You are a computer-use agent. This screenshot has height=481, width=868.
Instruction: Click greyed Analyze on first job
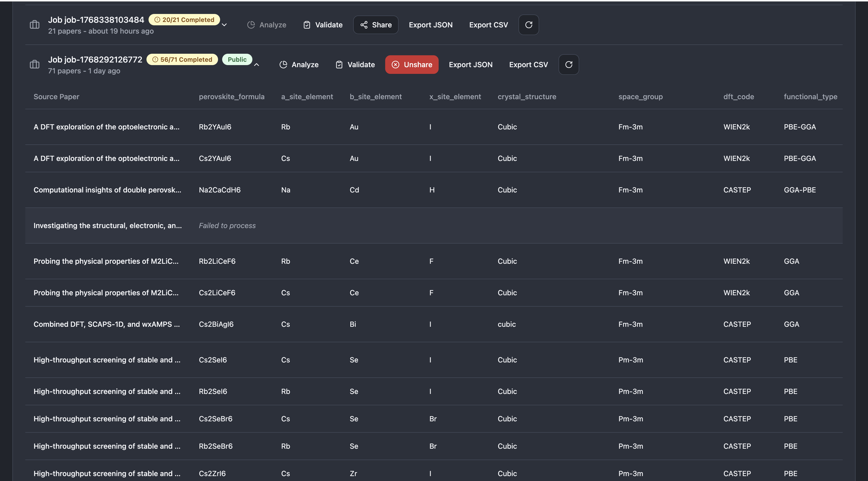click(267, 25)
